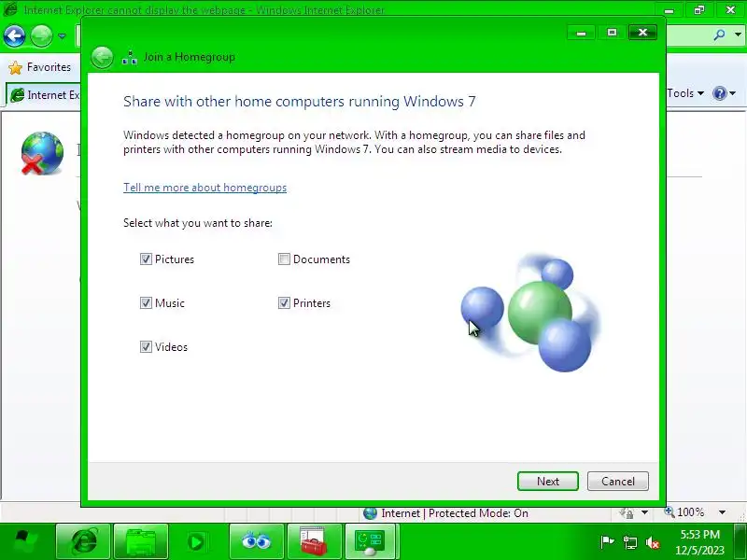The image size is (747, 560).
Task: Cancel the Join a Homegroup wizard
Action: tap(618, 481)
